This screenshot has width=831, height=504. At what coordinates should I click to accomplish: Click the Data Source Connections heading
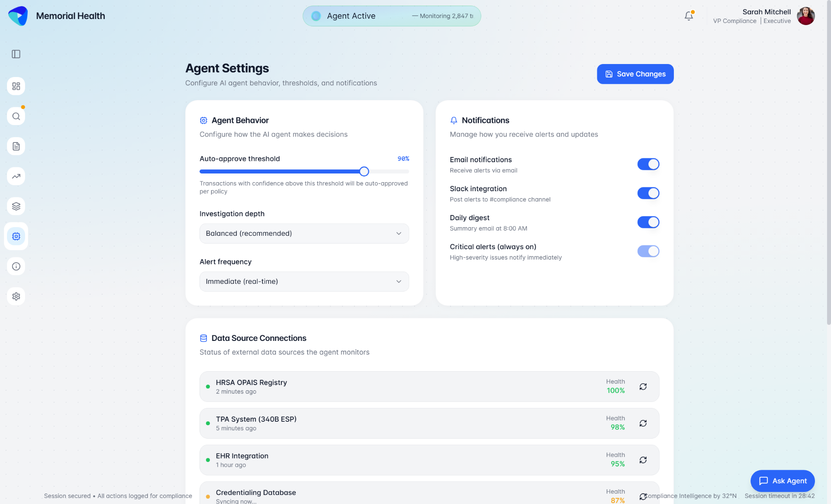pyautogui.click(x=259, y=338)
